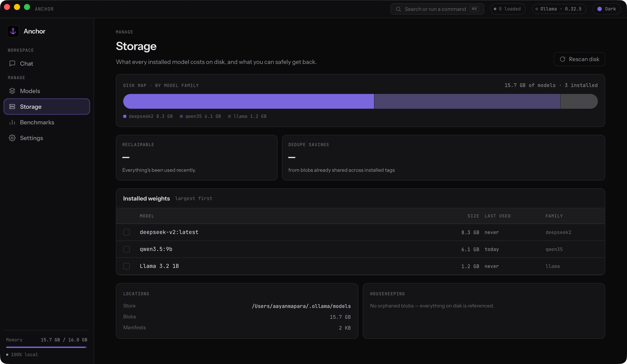627x364 pixels.
Task: Click the llama family cell
Action: pos(553,266)
